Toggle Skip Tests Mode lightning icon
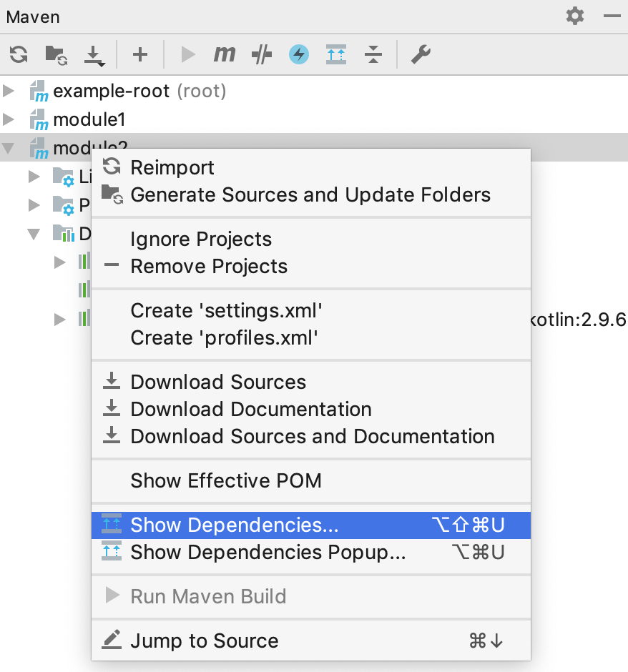 pyautogui.click(x=299, y=54)
